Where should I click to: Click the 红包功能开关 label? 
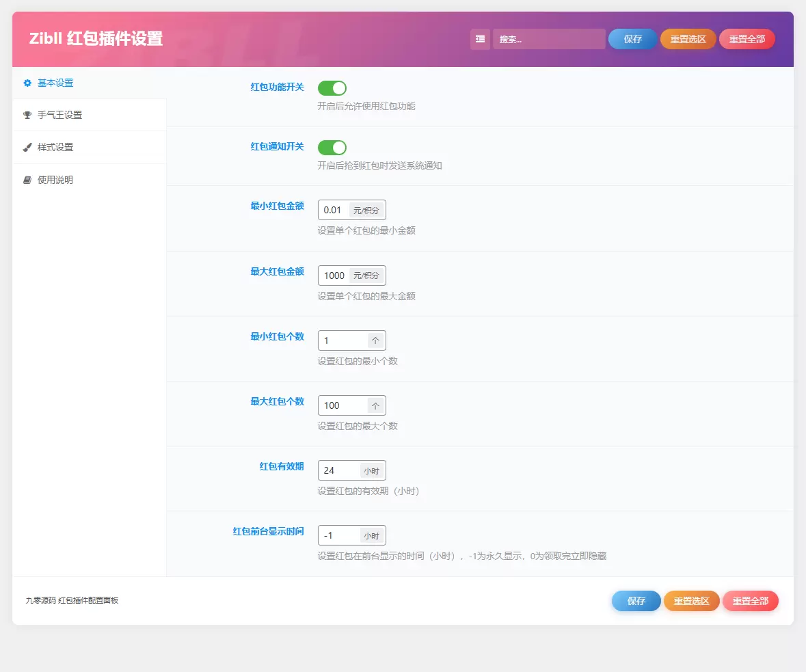pos(277,87)
